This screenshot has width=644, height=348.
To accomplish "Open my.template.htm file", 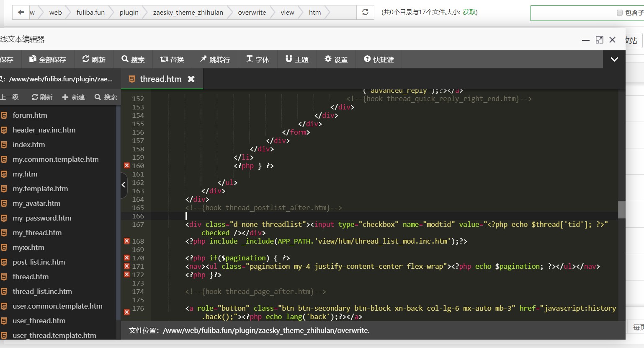I will pos(40,189).
